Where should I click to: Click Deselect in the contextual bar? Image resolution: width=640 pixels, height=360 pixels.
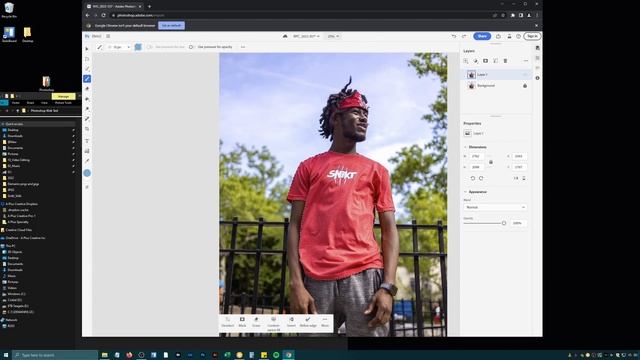(228, 322)
